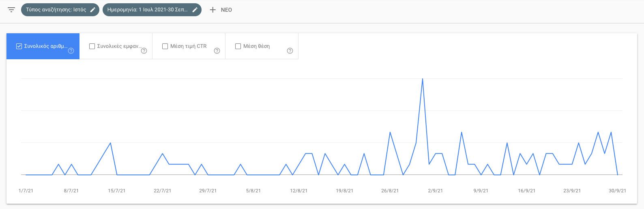Show help for average CTR metric

pyautogui.click(x=217, y=51)
